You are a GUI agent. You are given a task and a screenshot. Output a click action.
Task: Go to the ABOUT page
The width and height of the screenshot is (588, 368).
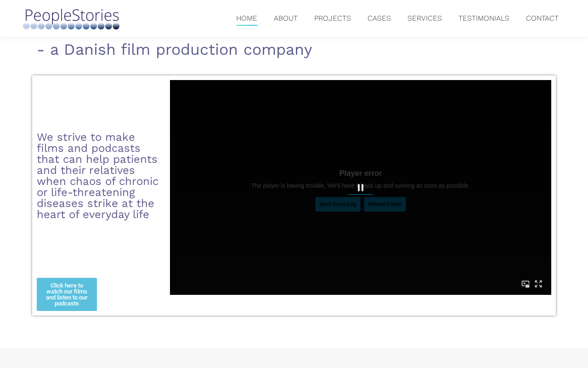pos(286,18)
